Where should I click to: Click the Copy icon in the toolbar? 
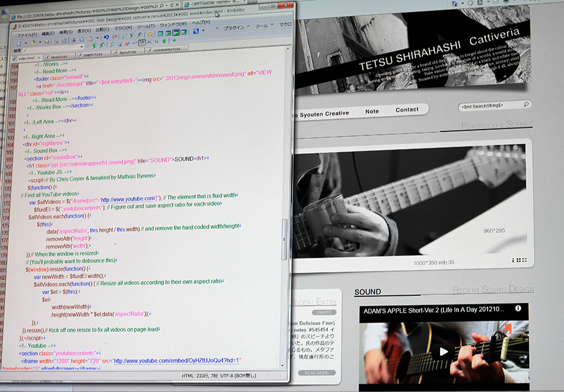click(x=82, y=39)
